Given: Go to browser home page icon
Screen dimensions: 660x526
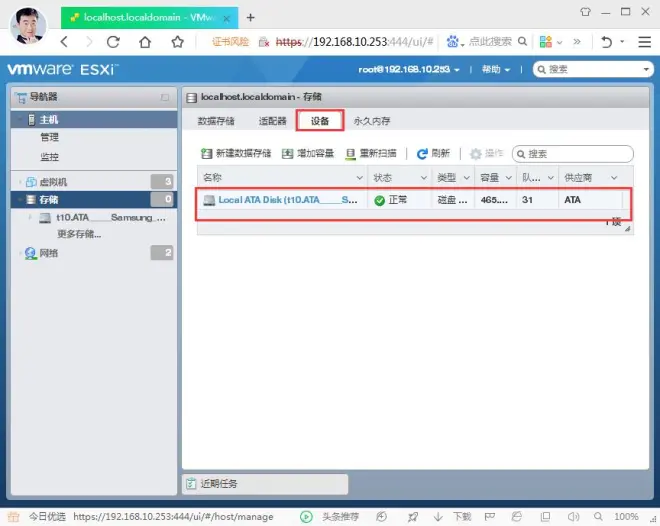Looking at the screenshot, I should click(x=145, y=42).
